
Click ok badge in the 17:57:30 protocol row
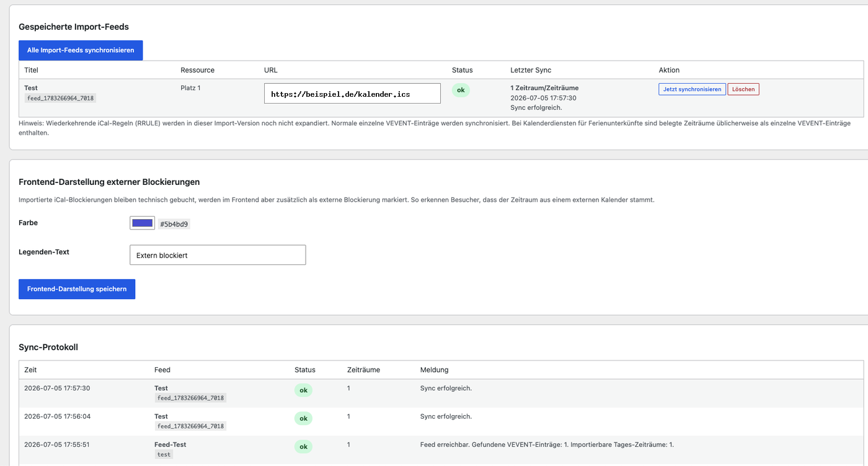pyautogui.click(x=303, y=390)
